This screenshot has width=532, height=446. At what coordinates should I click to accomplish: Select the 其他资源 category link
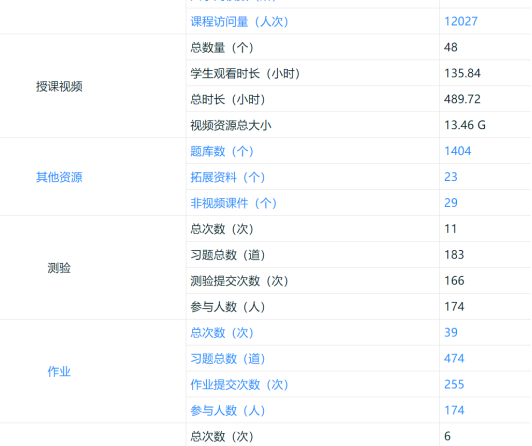[59, 177]
